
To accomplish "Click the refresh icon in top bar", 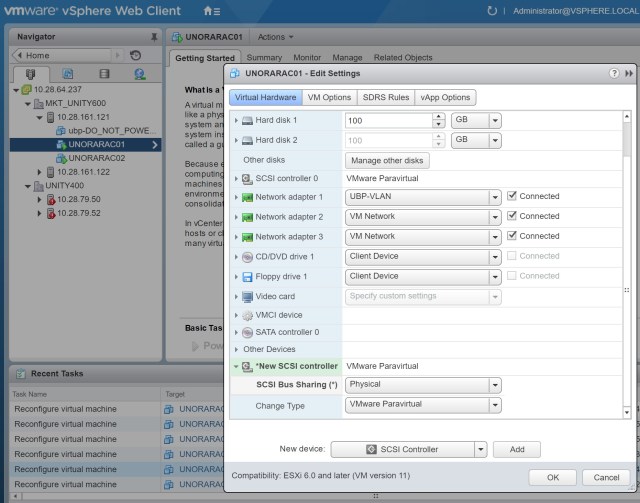I will point(491,11).
